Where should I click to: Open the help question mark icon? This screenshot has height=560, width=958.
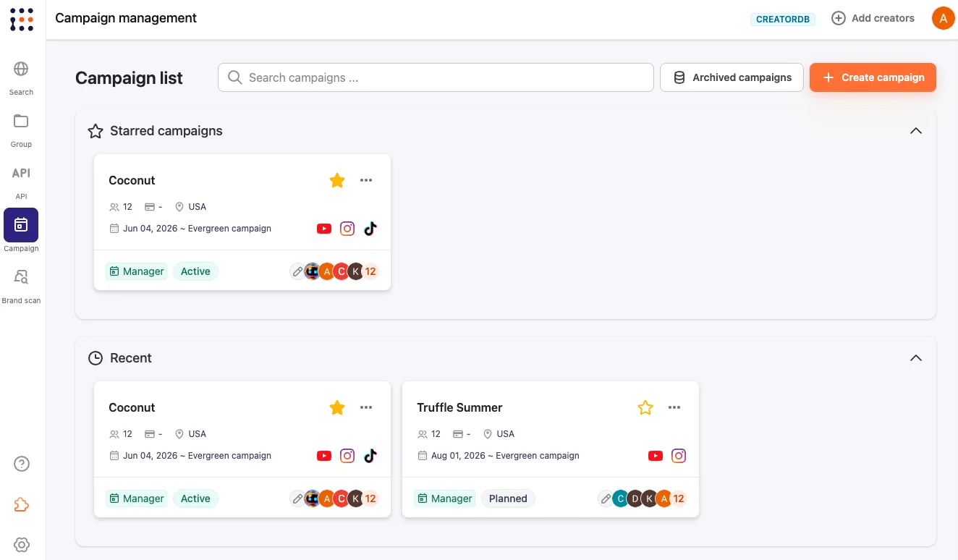22,464
